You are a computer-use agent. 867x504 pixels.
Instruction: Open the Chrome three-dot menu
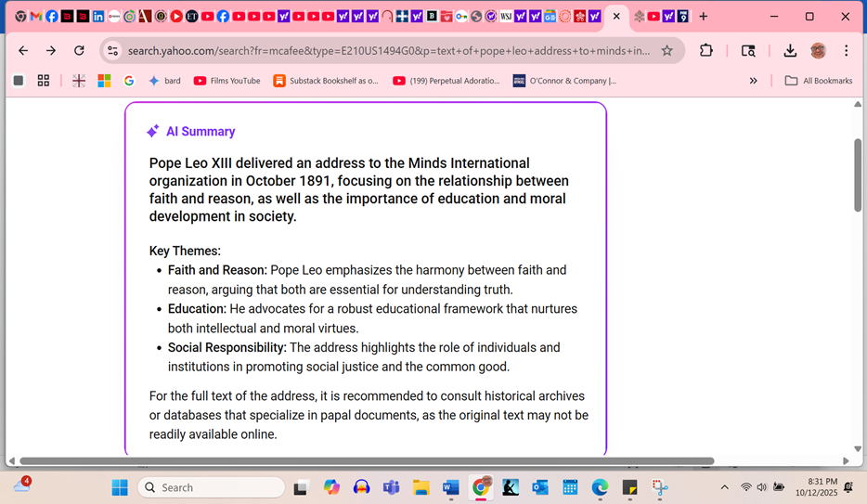pos(846,51)
